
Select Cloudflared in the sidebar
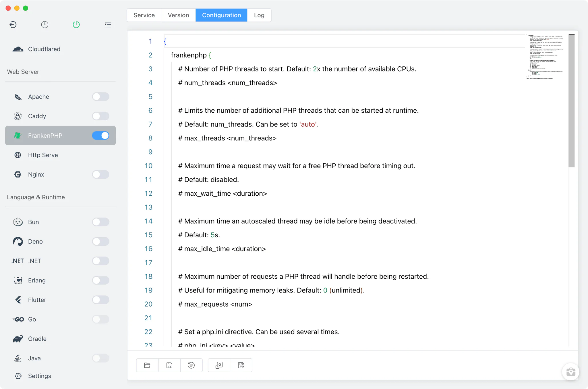coord(61,49)
